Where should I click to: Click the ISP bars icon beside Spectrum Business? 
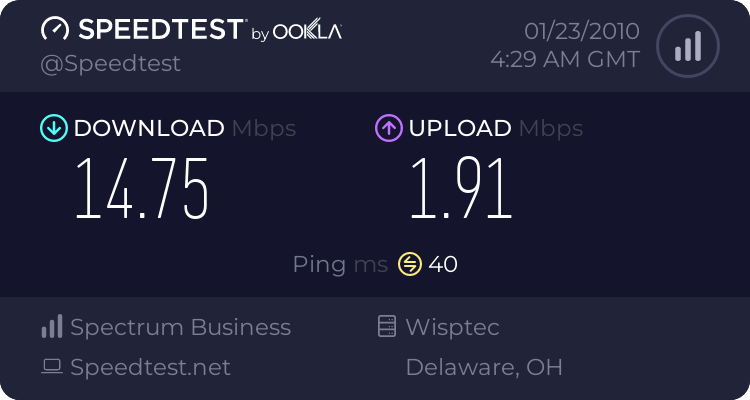pos(52,327)
